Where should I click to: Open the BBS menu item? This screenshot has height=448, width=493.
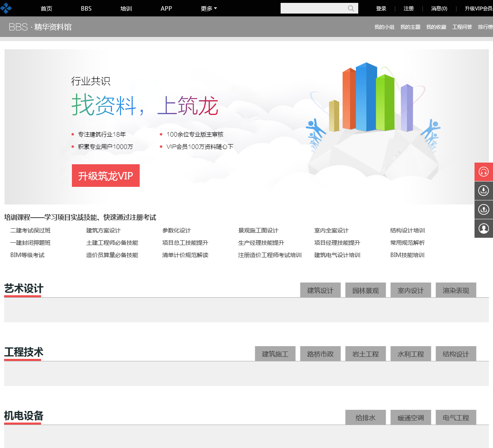tap(86, 9)
